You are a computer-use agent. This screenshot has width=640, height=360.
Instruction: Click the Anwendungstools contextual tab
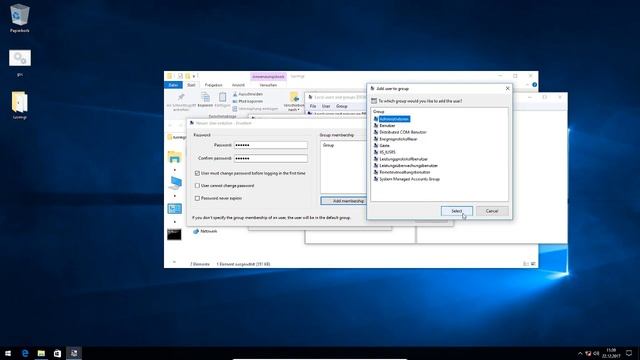[268, 76]
